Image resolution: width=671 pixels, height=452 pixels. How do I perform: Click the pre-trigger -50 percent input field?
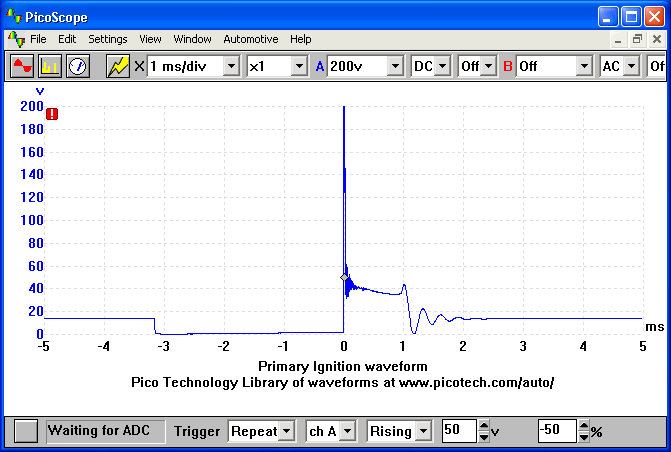point(557,431)
